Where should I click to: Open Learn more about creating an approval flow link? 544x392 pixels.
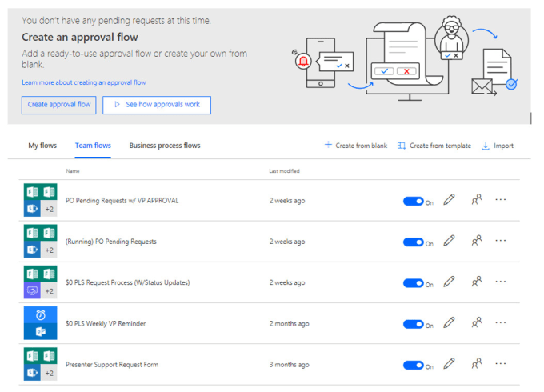(x=84, y=82)
